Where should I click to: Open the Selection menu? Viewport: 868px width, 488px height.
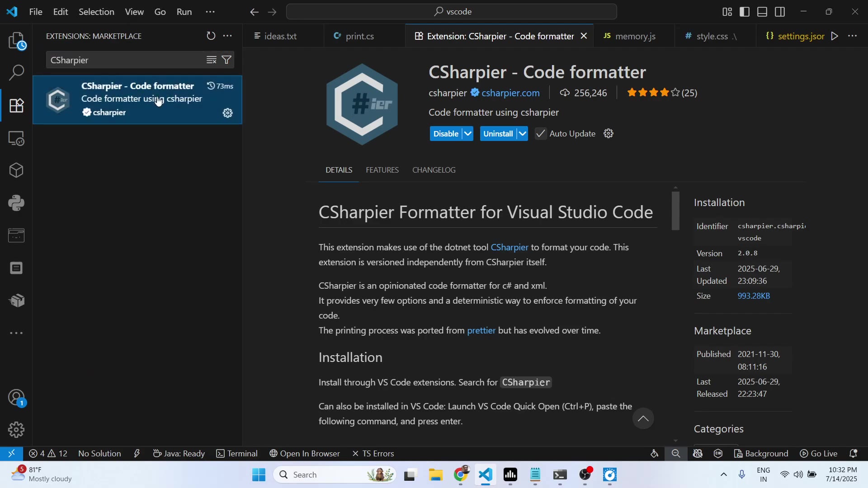[x=96, y=12]
